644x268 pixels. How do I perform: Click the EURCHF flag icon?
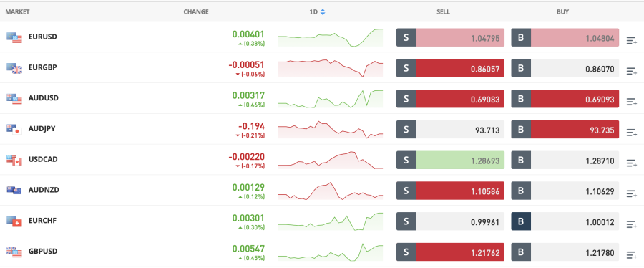pyautogui.click(x=14, y=221)
